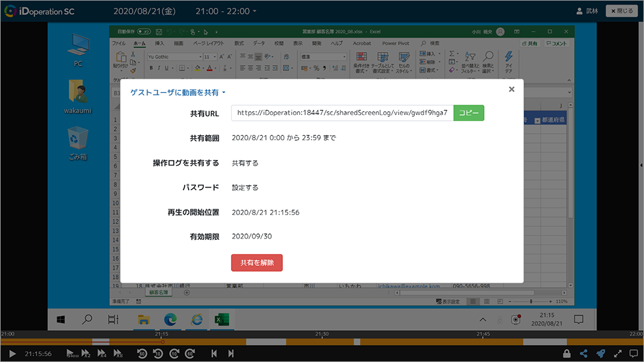Click the blue share icon in player bar
This screenshot has width=644, height=362.
584,354
